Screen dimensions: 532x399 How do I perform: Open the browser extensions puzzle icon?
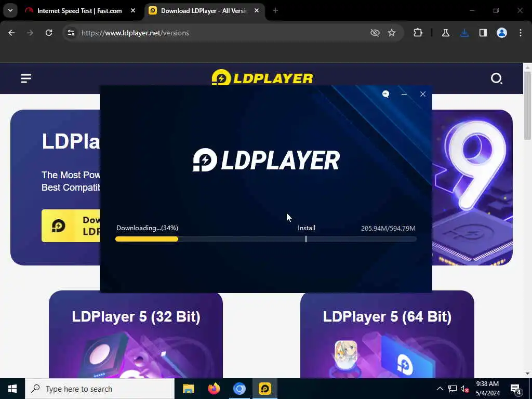point(418,33)
